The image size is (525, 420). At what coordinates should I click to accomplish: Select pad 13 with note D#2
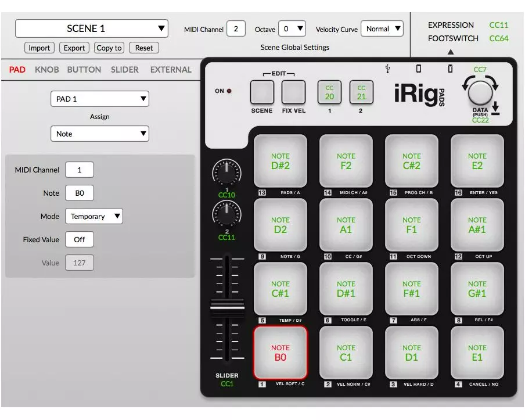click(280, 160)
